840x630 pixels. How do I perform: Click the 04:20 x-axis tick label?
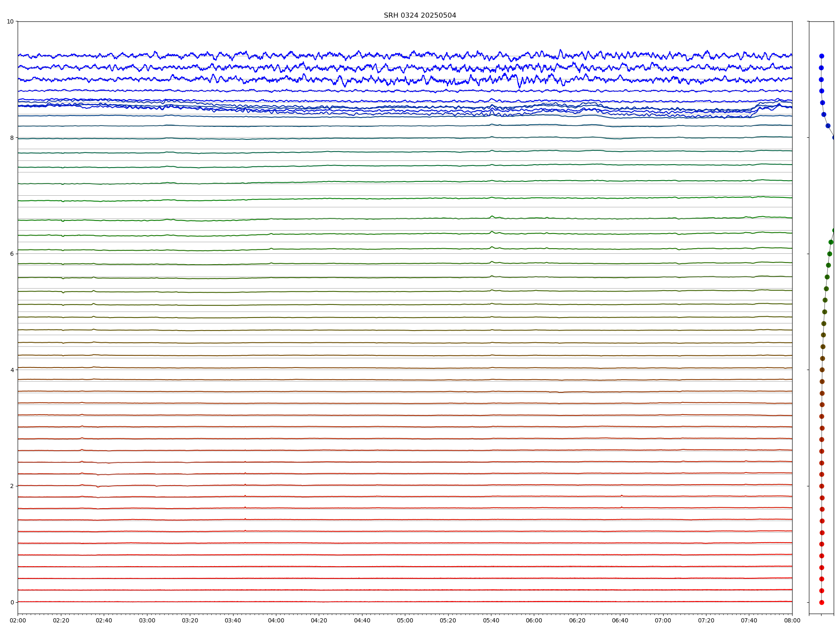(319, 620)
